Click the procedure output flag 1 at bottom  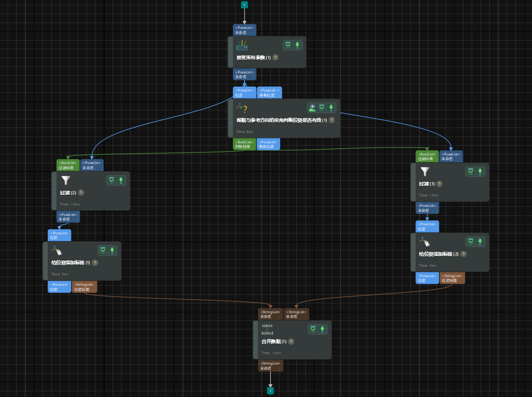click(270, 390)
